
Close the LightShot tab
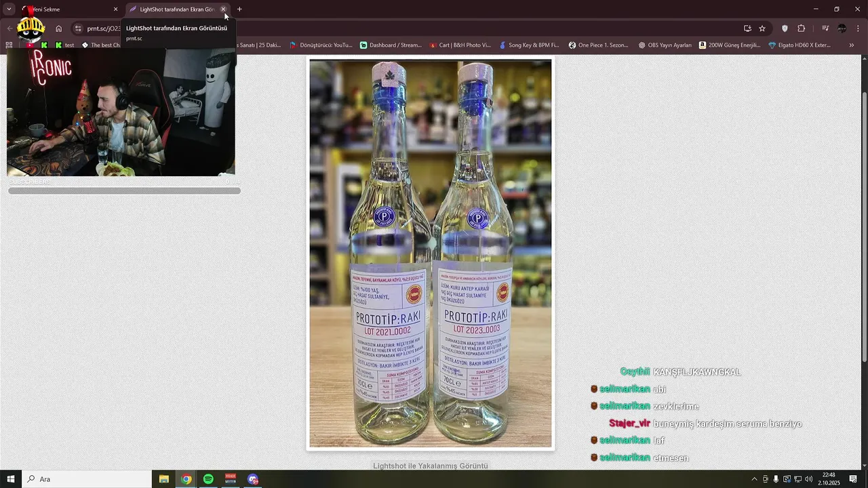[223, 9]
